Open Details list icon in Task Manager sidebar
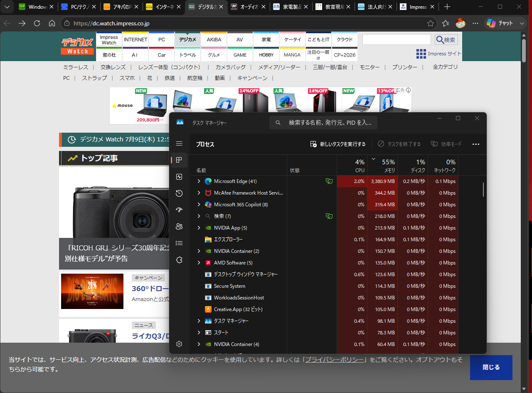 click(x=179, y=243)
